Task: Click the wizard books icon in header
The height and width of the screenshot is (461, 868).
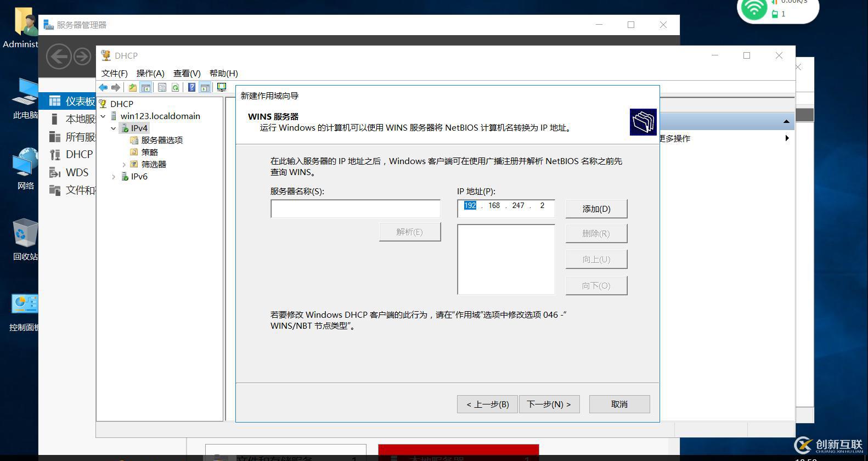Action: (643, 122)
